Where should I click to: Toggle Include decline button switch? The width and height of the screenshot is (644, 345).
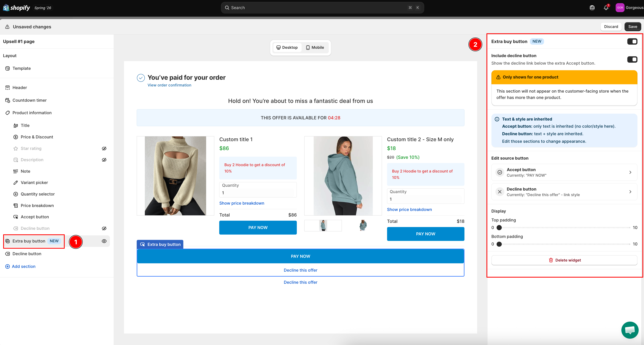(x=632, y=59)
